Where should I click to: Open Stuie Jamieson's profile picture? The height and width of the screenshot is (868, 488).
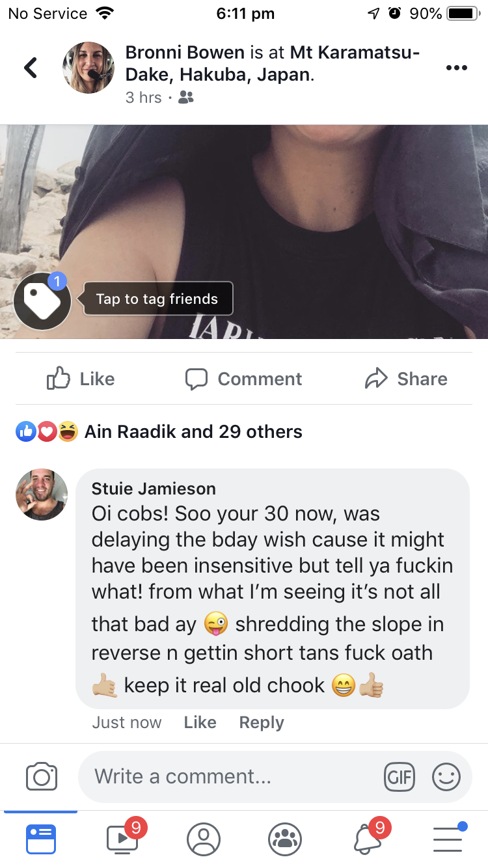pos(42,495)
